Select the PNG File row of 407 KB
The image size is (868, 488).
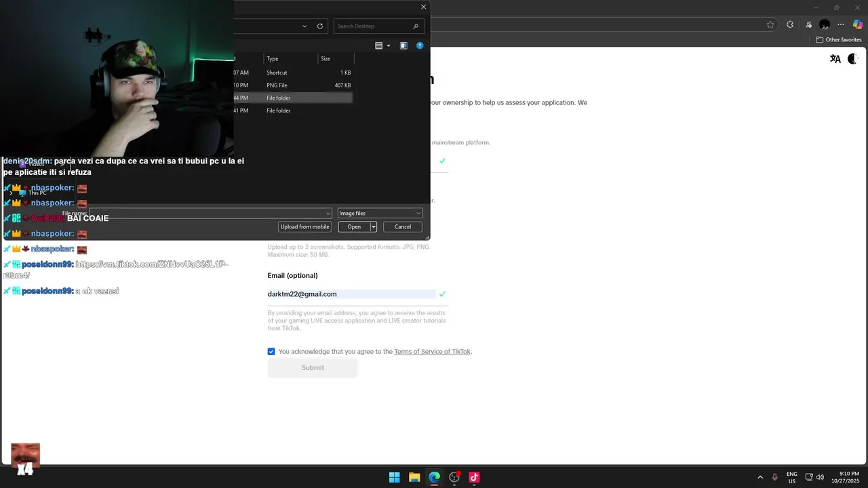[293, 85]
